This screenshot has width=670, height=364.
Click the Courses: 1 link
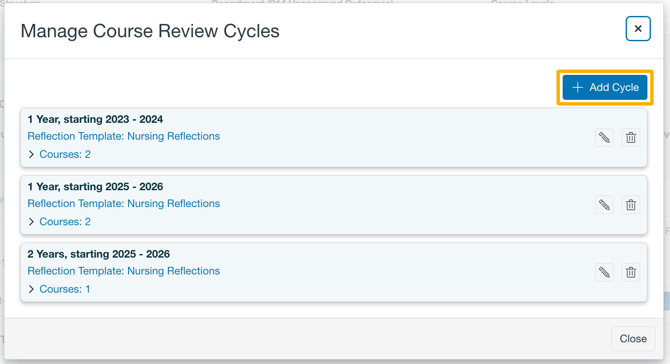[x=65, y=289]
